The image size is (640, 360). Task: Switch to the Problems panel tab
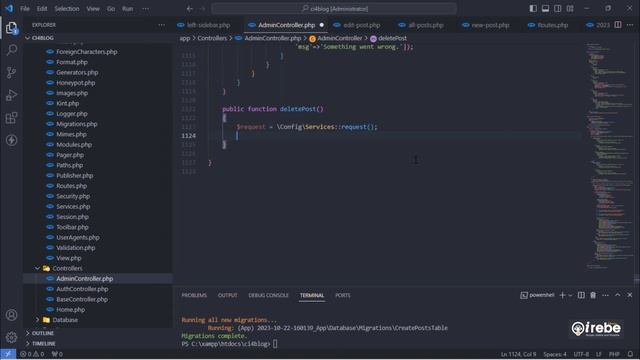tap(194, 295)
